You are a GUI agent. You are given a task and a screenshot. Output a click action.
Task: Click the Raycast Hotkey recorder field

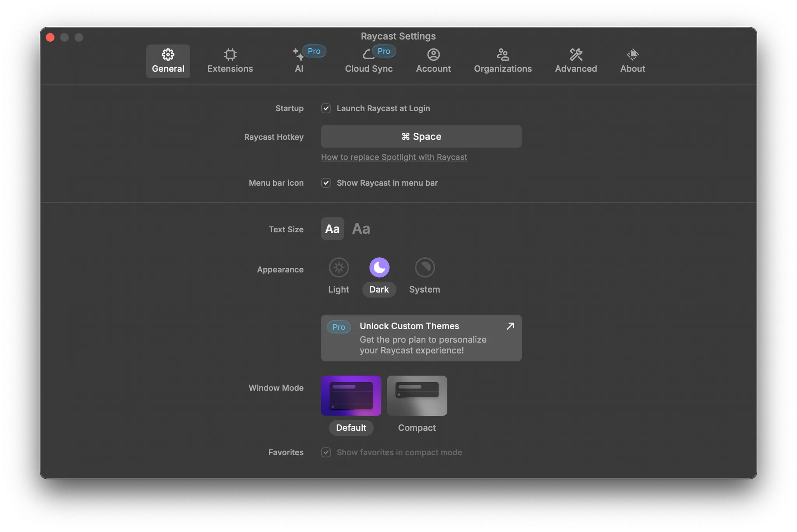(x=421, y=137)
